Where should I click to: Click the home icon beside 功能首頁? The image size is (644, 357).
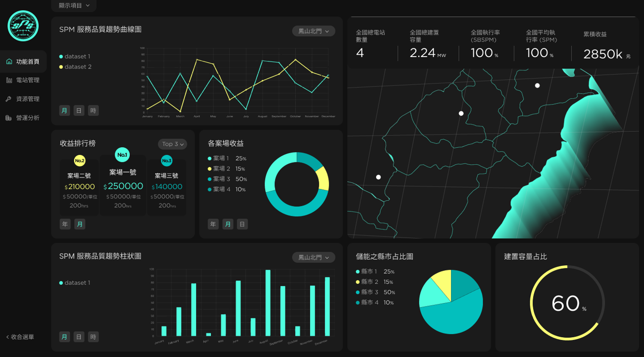tap(9, 62)
